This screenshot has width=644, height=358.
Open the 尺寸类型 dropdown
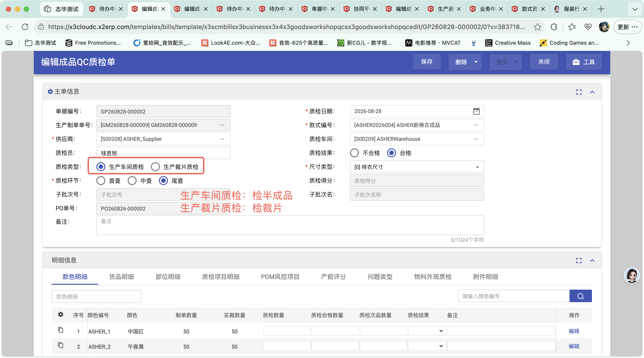tap(417, 167)
